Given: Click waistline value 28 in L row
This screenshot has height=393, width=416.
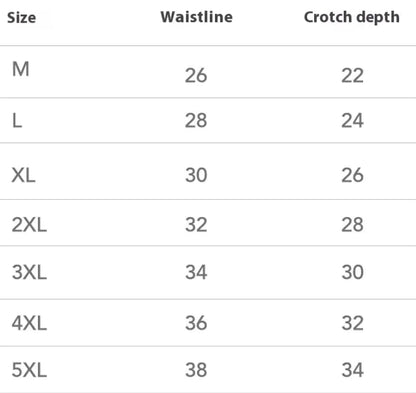Looking at the screenshot, I should (196, 120).
